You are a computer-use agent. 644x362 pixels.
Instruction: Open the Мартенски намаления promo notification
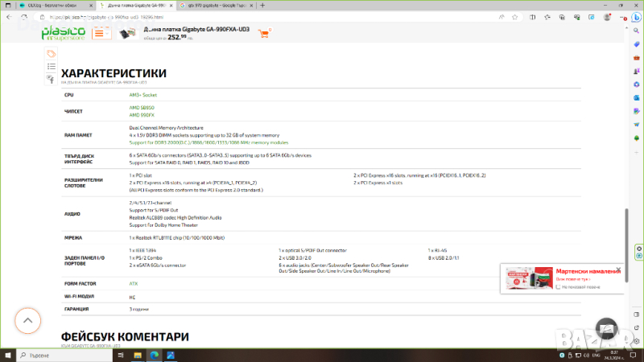tap(563, 278)
